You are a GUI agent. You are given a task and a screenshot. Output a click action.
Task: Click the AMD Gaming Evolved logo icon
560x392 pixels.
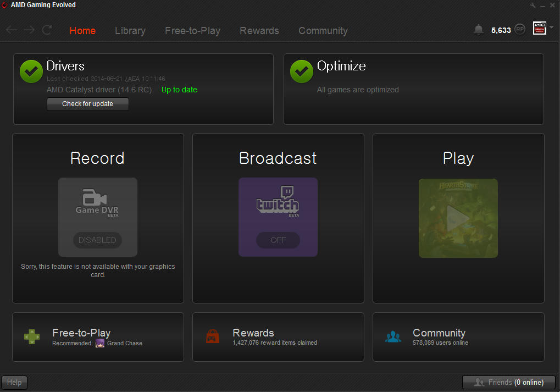tap(4, 5)
